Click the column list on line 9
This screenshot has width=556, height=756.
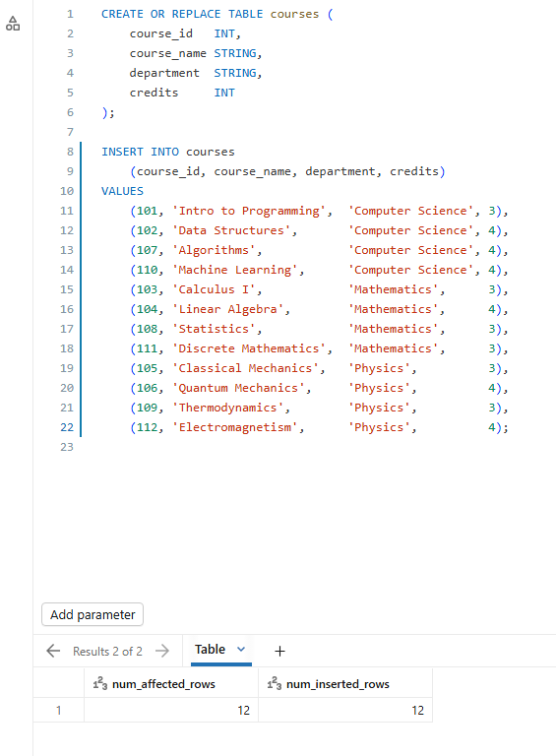[x=287, y=171]
